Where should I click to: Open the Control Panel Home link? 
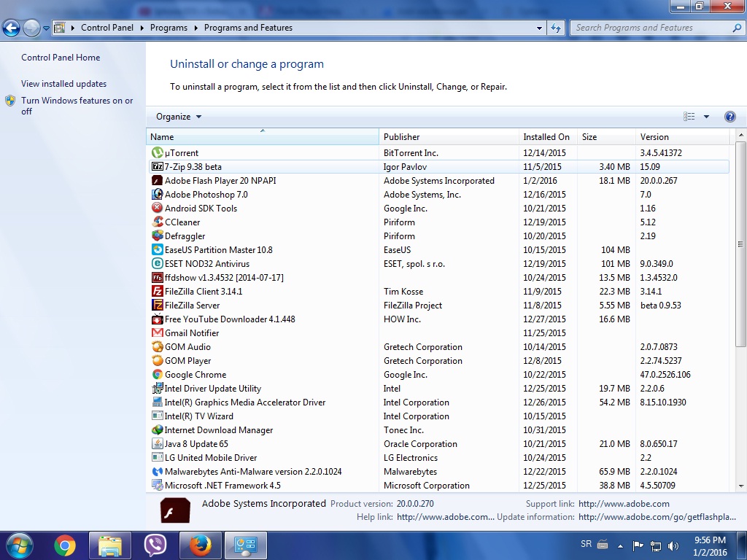[x=61, y=58]
